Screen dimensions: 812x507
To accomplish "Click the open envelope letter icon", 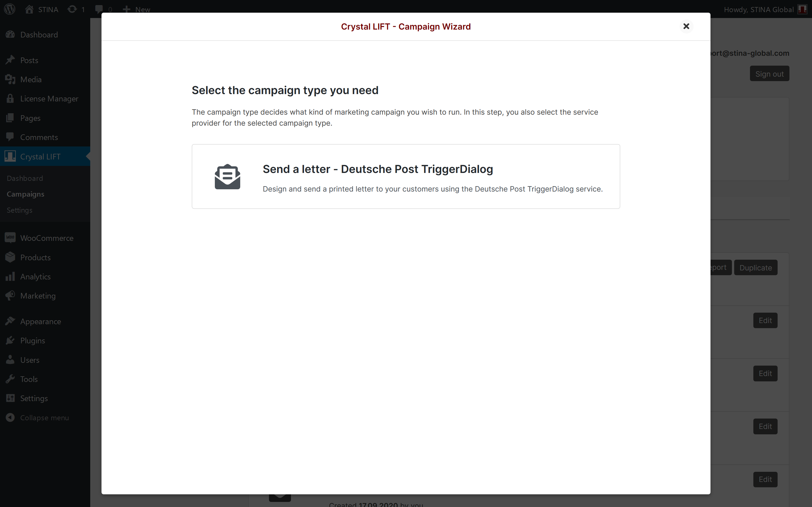I will (x=227, y=177).
